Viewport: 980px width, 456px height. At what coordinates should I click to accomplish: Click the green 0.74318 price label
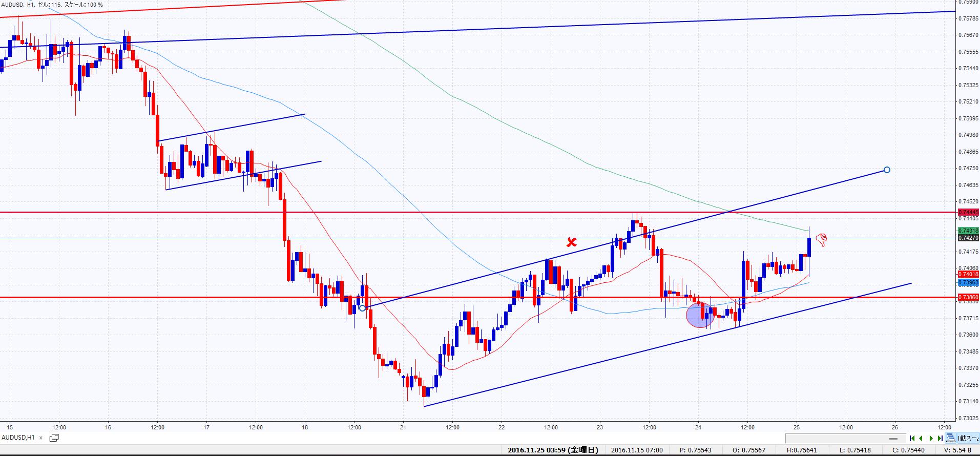pos(968,231)
